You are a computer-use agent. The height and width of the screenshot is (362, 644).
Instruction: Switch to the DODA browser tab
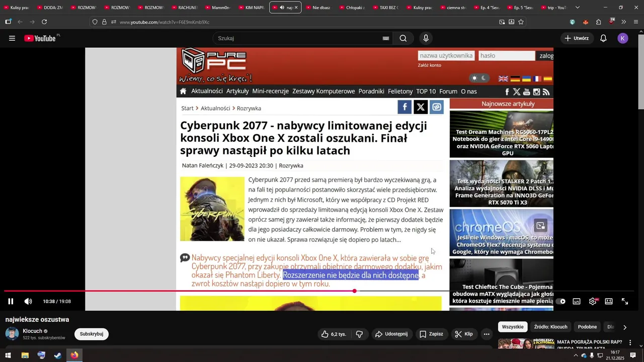pos(50,8)
